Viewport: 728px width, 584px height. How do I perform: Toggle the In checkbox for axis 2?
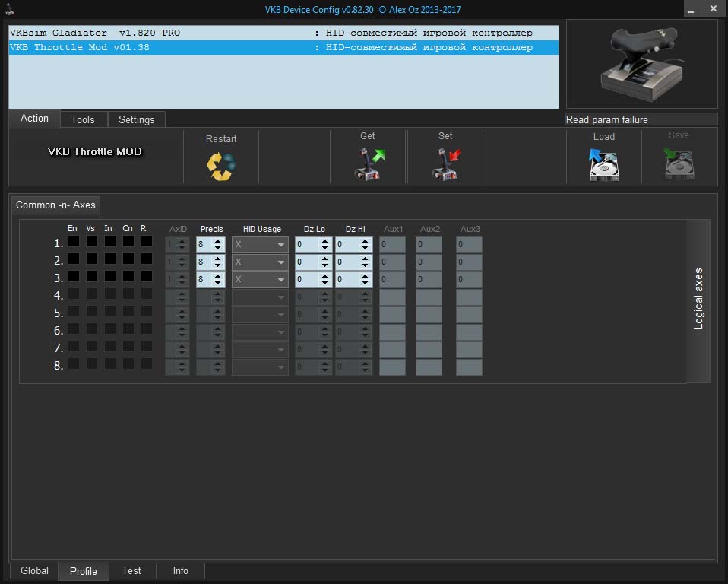(110, 259)
